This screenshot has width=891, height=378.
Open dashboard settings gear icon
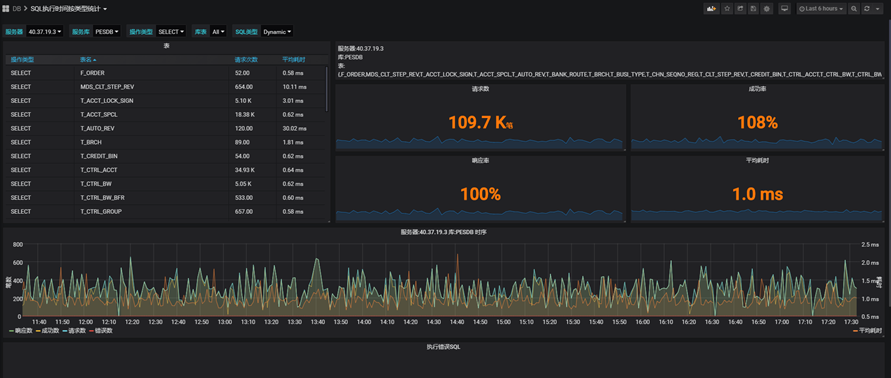click(x=767, y=9)
